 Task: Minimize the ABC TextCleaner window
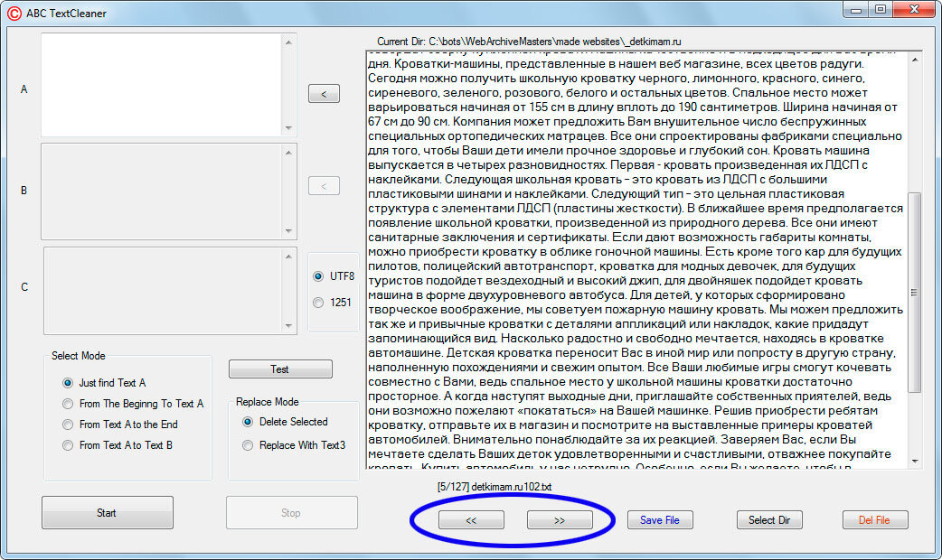(x=856, y=10)
